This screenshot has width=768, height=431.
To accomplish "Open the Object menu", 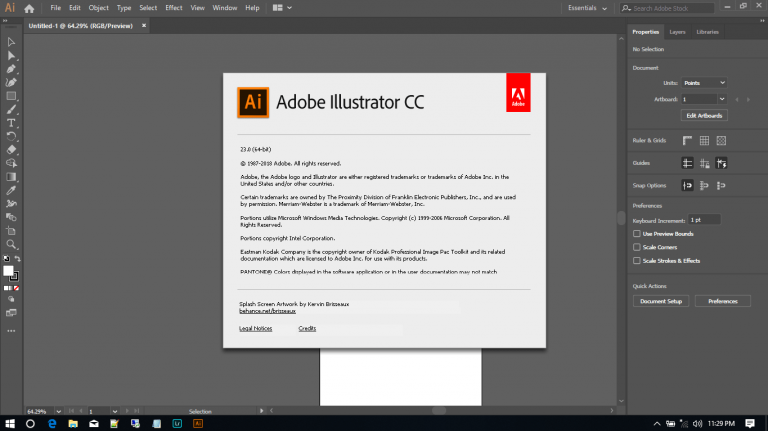I will [x=98, y=8].
